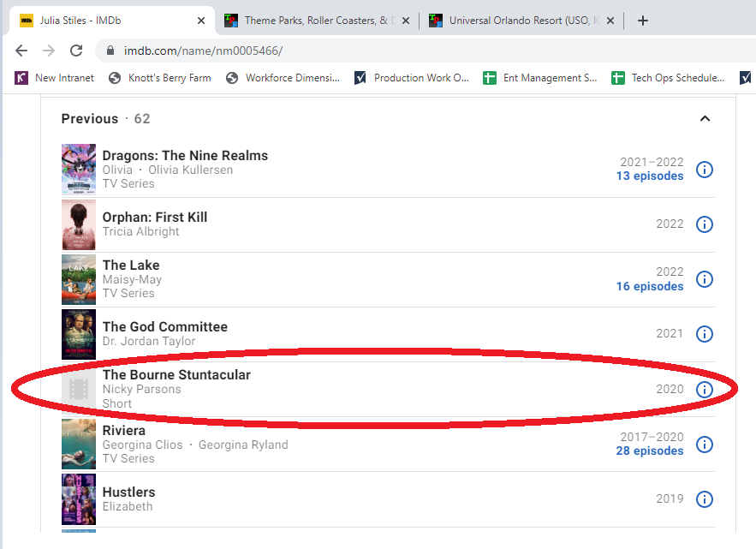Show info icon for Riviera
756x549 pixels.
(x=705, y=445)
